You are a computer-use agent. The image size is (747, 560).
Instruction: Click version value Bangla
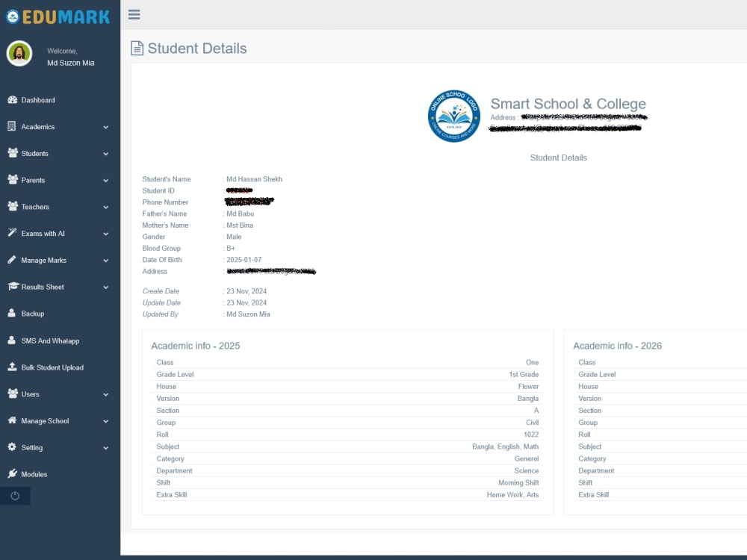pyautogui.click(x=528, y=398)
